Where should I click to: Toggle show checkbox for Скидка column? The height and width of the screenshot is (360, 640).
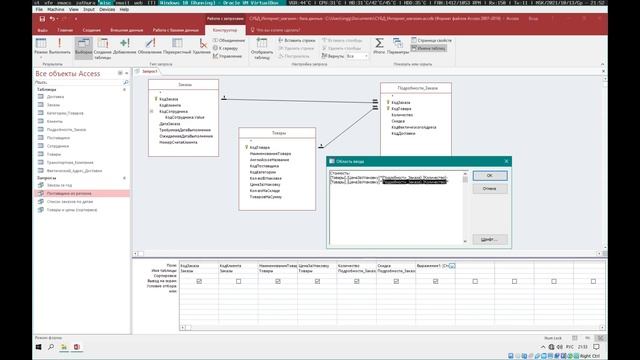pos(396,281)
